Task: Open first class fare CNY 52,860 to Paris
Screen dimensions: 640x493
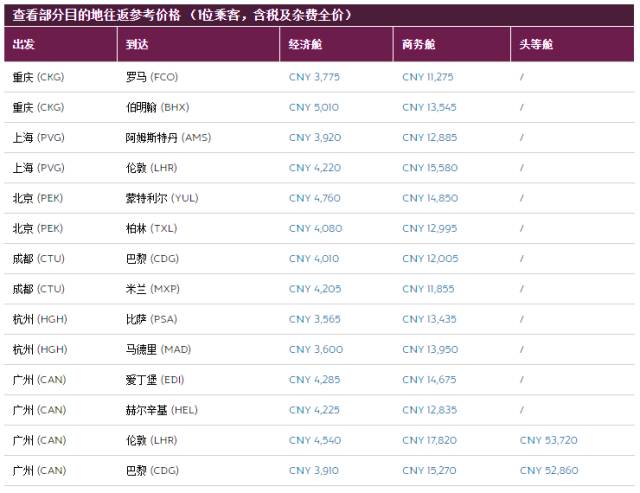Action: [549, 471]
